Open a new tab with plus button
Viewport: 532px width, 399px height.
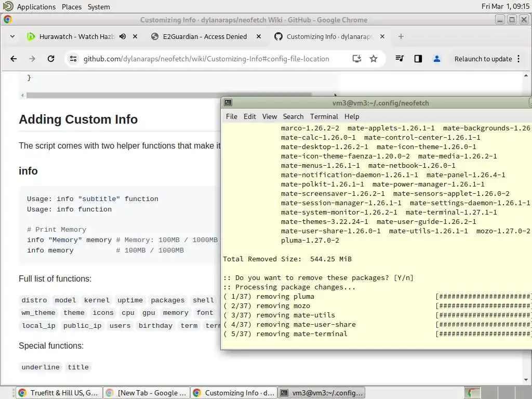point(401,36)
